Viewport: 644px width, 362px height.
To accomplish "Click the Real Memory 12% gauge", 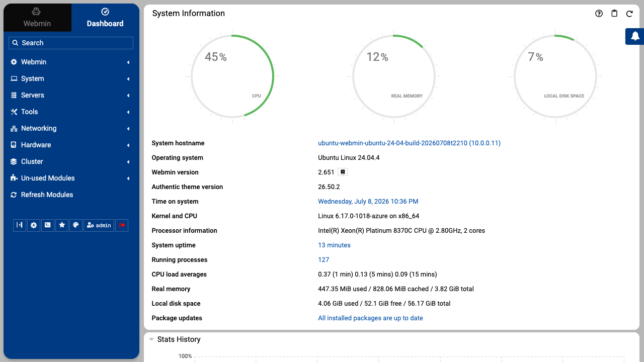I will coord(394,76).
